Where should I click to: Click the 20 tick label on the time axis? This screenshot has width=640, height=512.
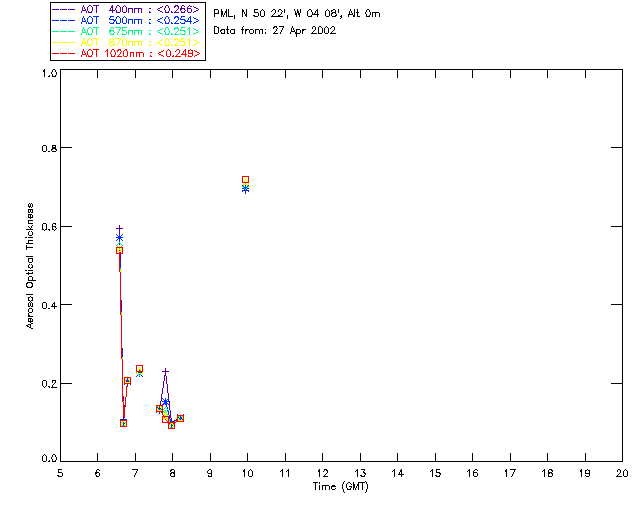(622, 473)
